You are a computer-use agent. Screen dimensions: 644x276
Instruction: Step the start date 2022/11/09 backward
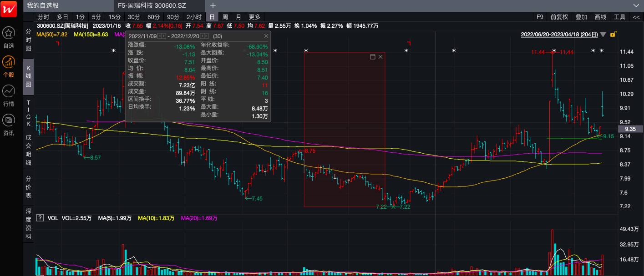coord(160,36)
